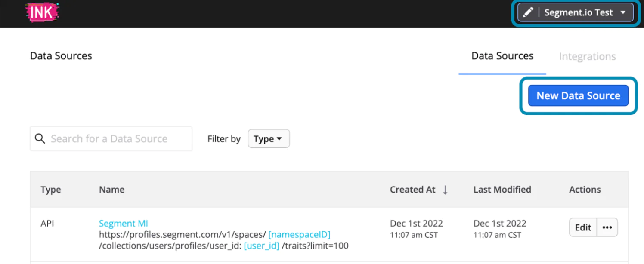Image resolution: width=644 pixels, height=264 pixels.
Task: Sort by the Created At column header
Action: click(412, 190)
